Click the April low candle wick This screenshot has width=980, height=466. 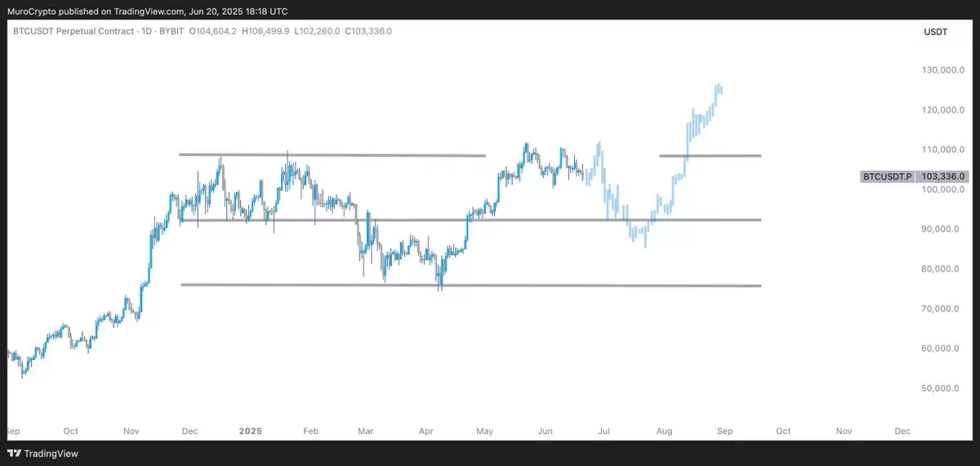click(439, 286)
